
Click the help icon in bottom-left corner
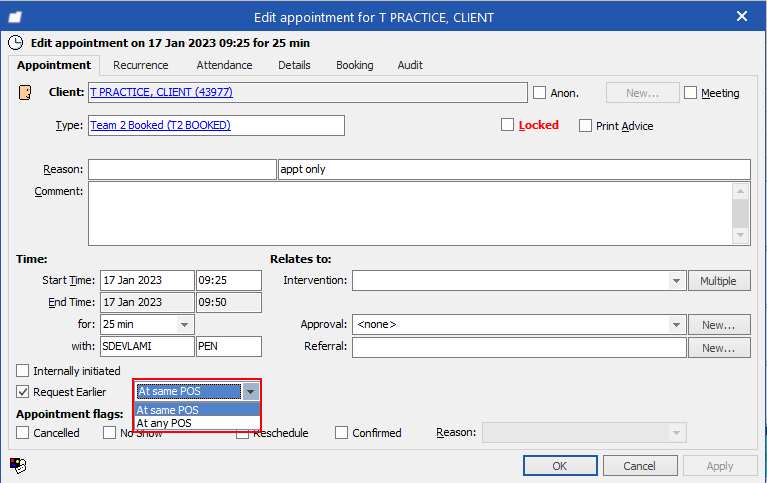pyautogui.click(x=17, y=464)
